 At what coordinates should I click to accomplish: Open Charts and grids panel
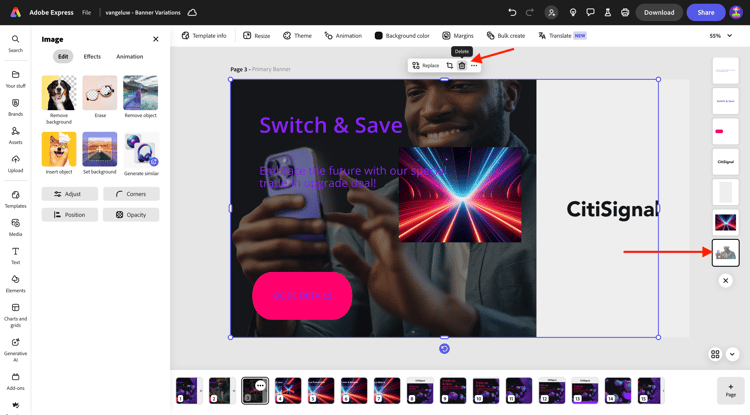click(15, 315)
